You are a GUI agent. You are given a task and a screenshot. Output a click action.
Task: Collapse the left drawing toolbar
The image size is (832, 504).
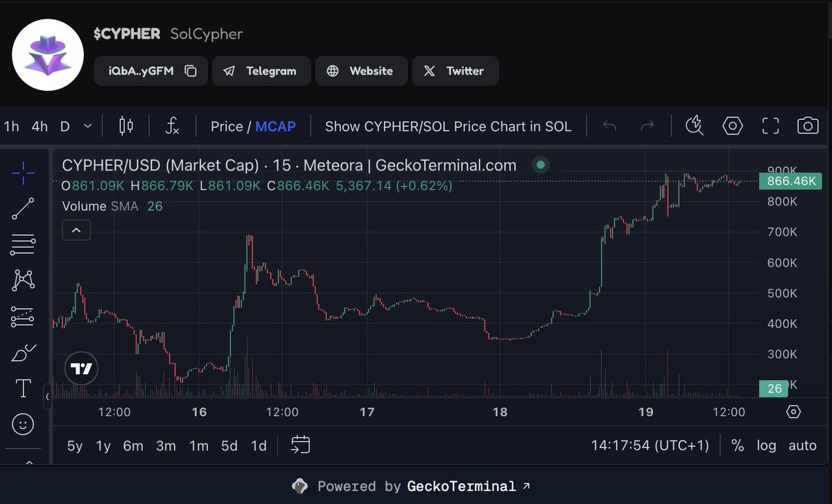click(47, 397)
